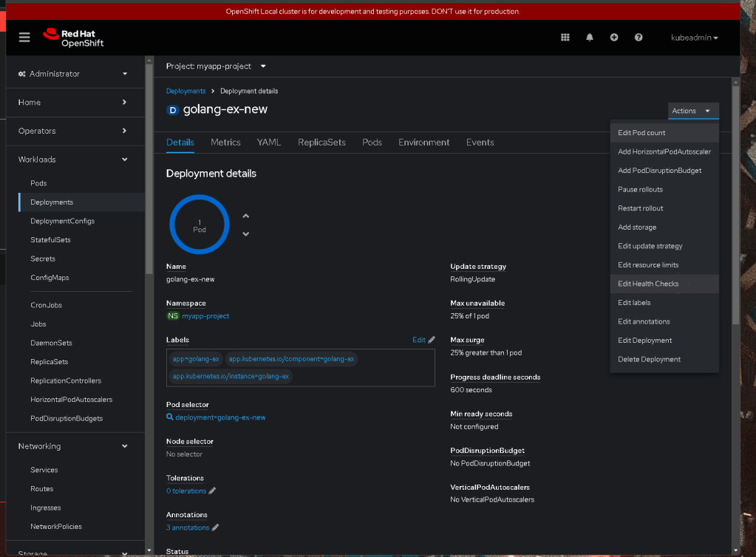Open the Administrator perspective switcher
756x557 pixels.
[73, 74]
